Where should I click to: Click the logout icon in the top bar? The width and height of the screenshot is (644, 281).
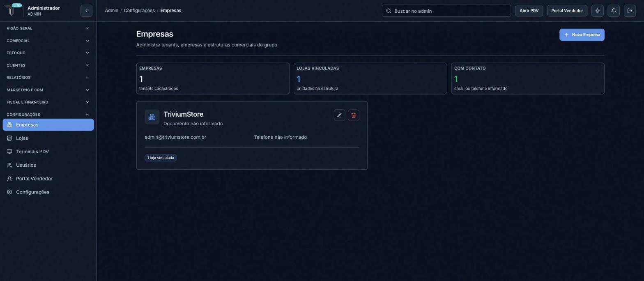click(x=630, y=11)
